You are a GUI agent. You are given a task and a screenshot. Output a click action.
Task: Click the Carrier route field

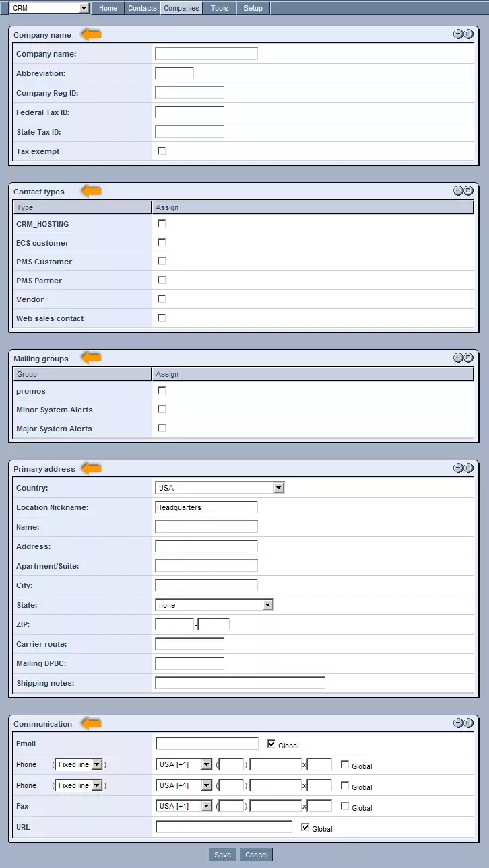(190, 644)
